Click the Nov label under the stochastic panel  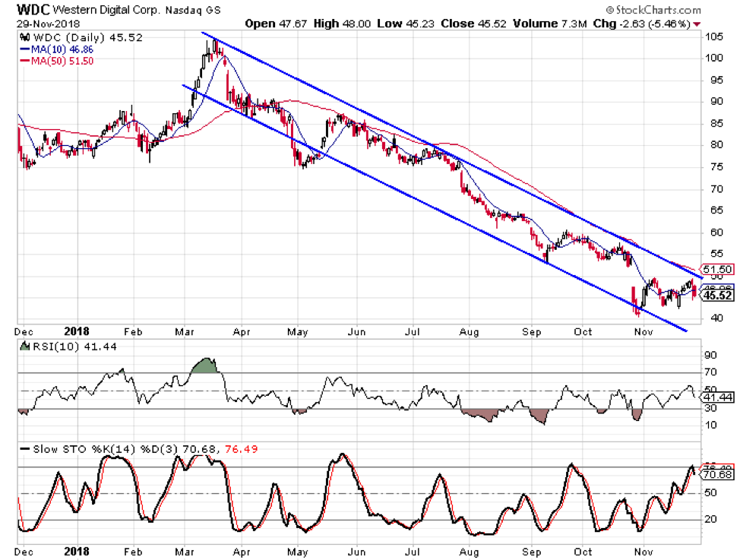[x=644, y=552]
